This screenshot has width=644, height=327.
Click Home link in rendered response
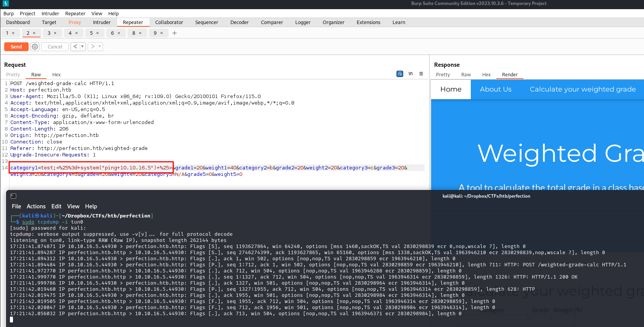pyautogui.click(x=451, y=89)
